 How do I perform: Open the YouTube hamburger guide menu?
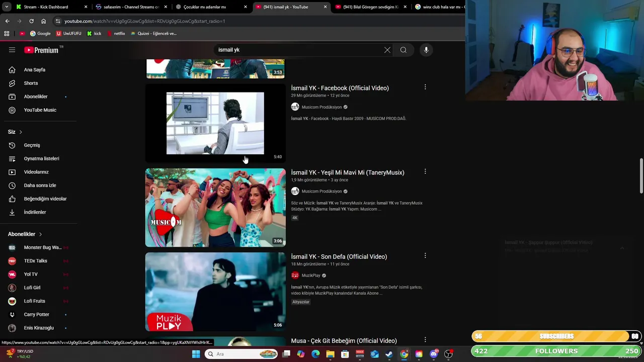(12, 50)
